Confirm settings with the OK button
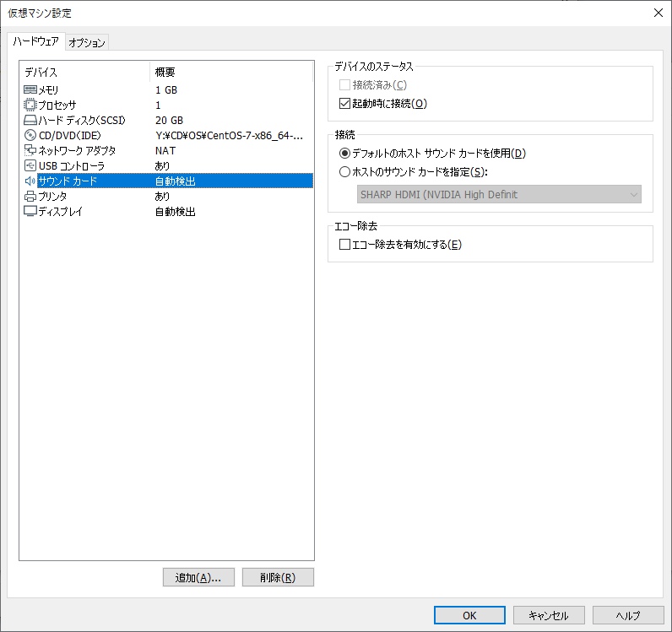This screenshot has height=632, width=672. point(469,615)
